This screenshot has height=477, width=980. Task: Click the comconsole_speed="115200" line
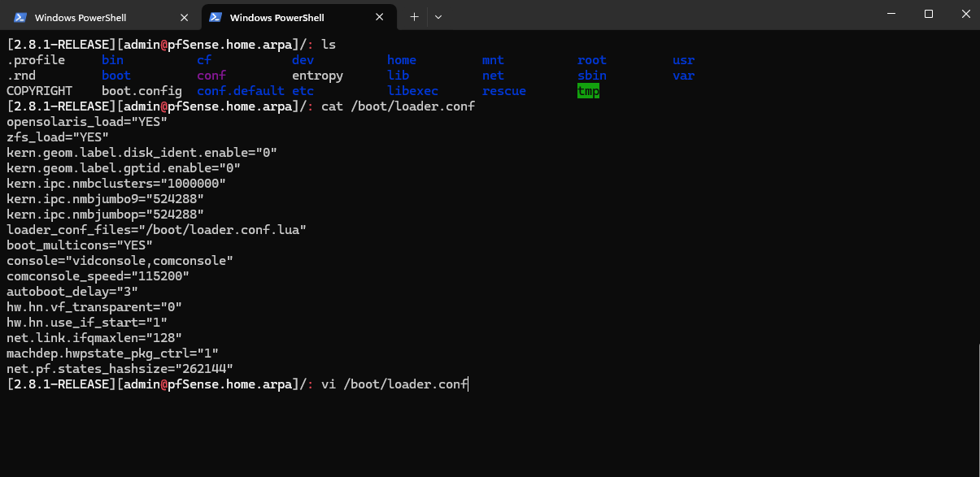[x=98, y=275]
